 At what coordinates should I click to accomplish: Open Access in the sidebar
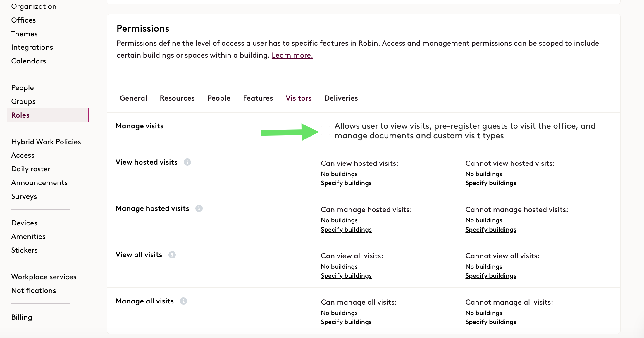[x=23, y=155]
